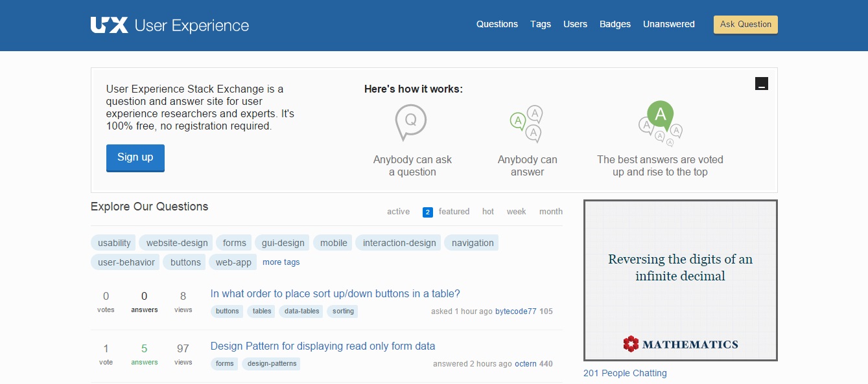Screen dimensions: 868x384
Task: Minimize the intro banner with the black icon
Action: tap(761, 84)
